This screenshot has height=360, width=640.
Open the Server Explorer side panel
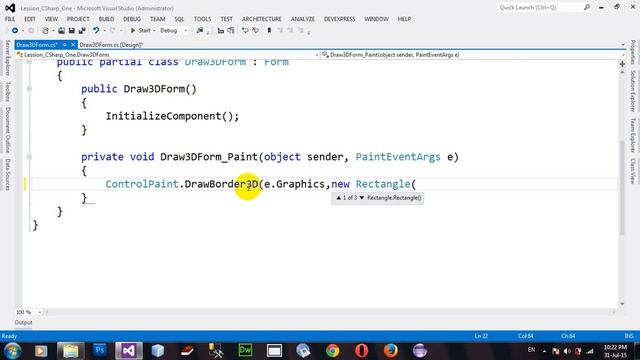(x=7, y=58)
